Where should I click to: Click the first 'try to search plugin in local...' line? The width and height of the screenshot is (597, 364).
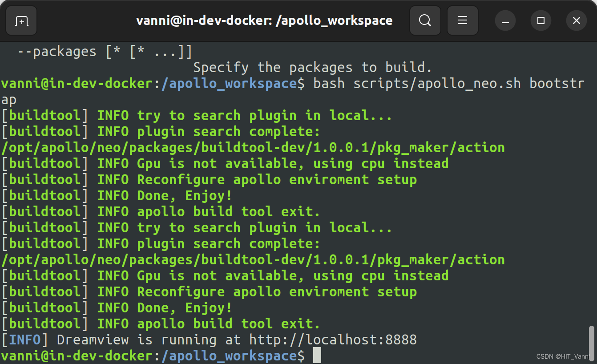coord(197,116)
